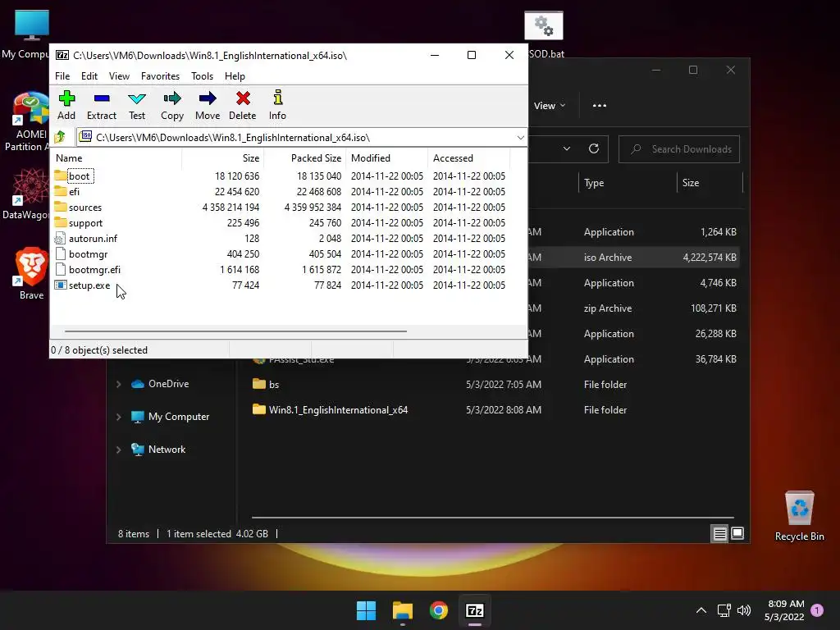Select OneDrive in navigation pane

point(168,384)
